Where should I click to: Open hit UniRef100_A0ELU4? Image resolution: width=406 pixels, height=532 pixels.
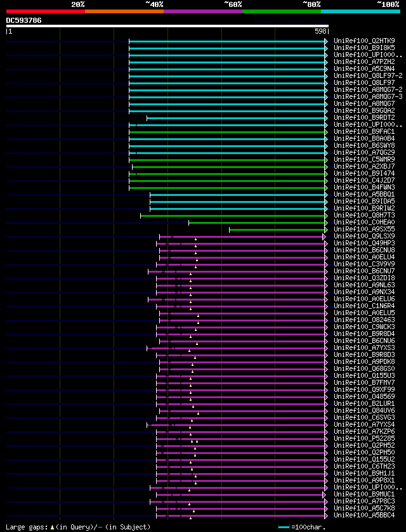(364, 257)
